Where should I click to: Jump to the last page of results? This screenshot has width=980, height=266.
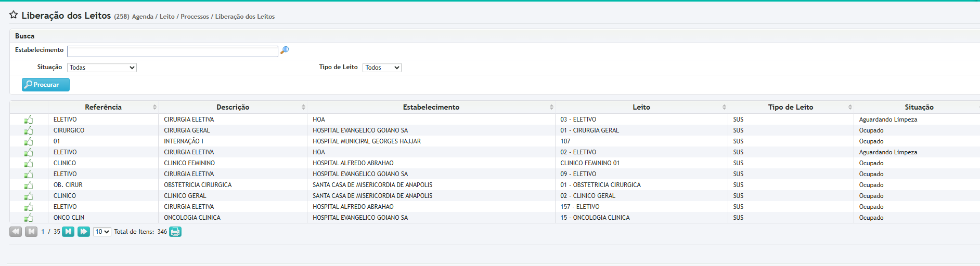(x=83, y=232)
